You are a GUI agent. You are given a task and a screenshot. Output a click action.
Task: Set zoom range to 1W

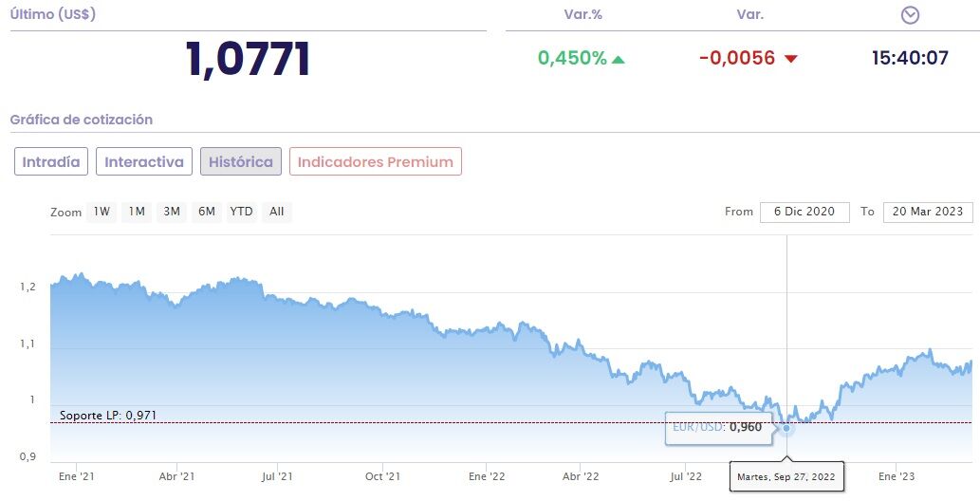(x=102, y=212)
